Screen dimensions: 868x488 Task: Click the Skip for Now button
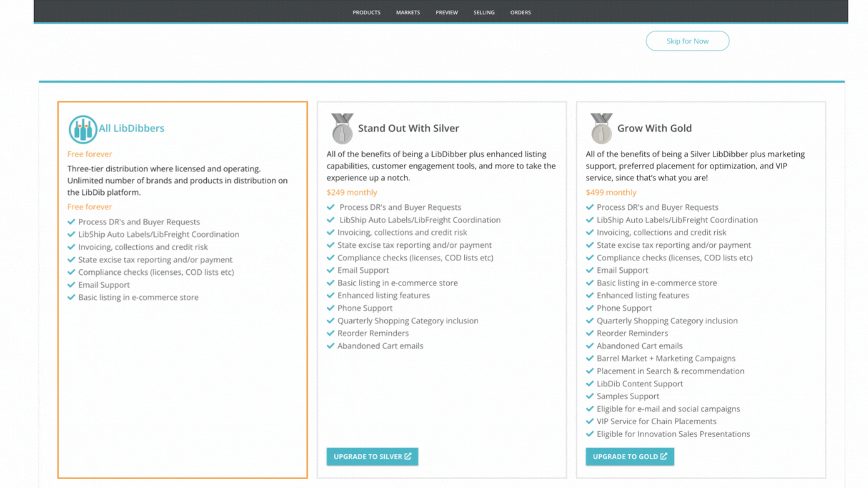[x=687, y=40]
